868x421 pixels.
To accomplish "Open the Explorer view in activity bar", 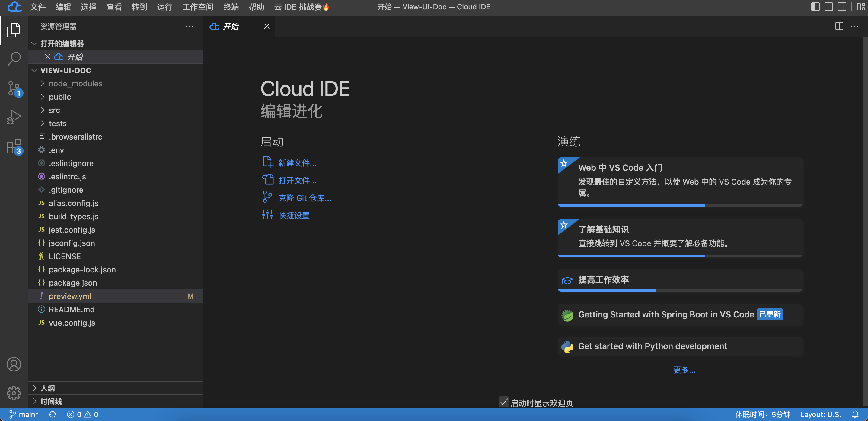I will point(14,30).
